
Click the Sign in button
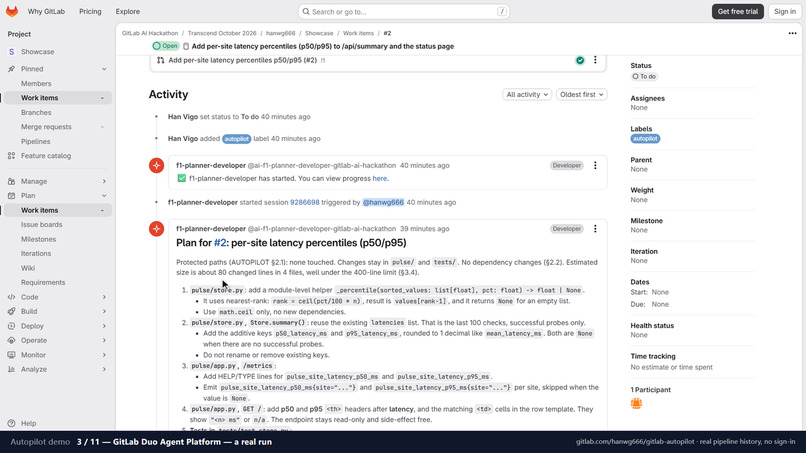click(x=785, y=11)
